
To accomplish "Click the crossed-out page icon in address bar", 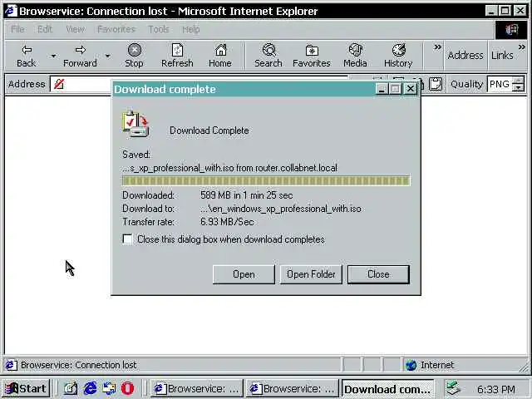I will 59,84.
